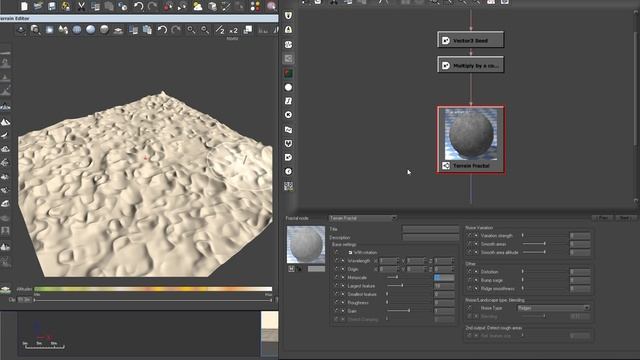The width and height of the screenshot is (640, 360).
Task: Click the white filled circle icon in node toolbar
Action: [288, 87]
